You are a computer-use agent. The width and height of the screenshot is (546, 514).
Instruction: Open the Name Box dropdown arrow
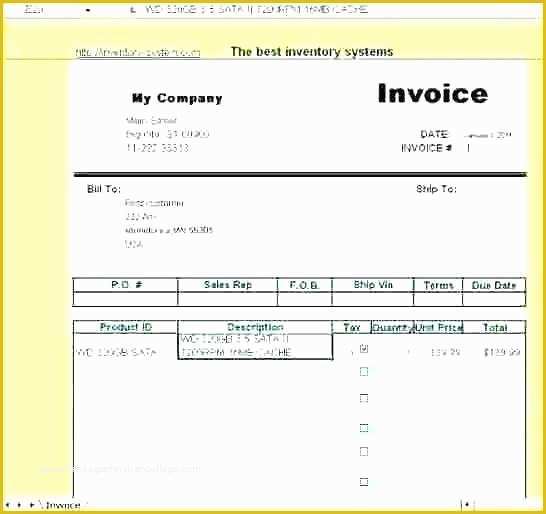[x=88, y=10]
